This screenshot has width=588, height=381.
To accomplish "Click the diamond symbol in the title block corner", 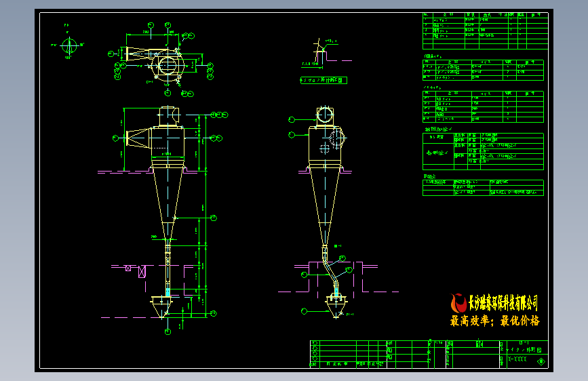I will point(541,361).
